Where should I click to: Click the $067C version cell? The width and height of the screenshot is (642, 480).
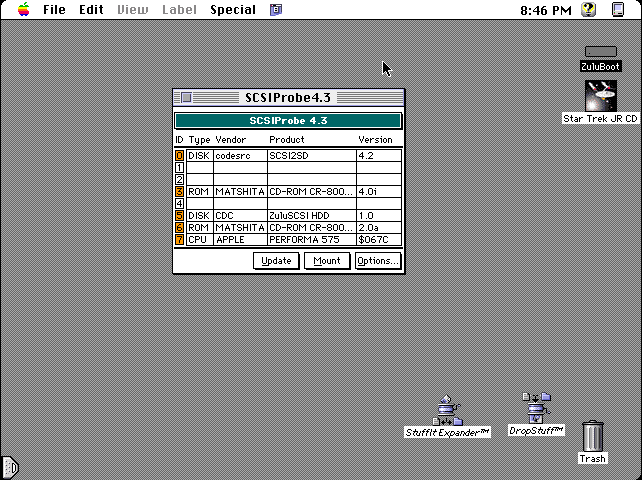click(379, 240)
